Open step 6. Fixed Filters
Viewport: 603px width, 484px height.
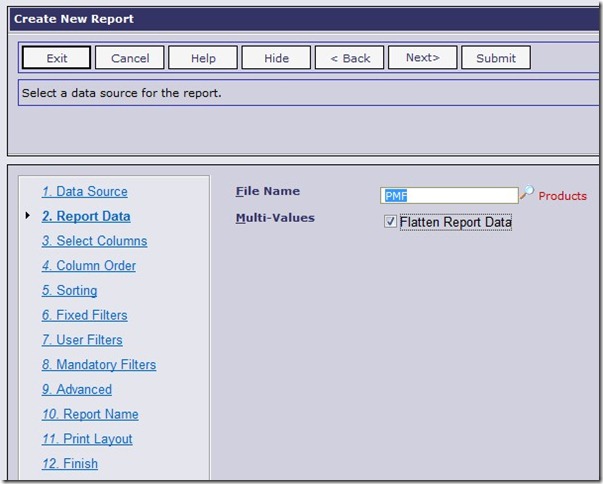(x=85, y=315)
